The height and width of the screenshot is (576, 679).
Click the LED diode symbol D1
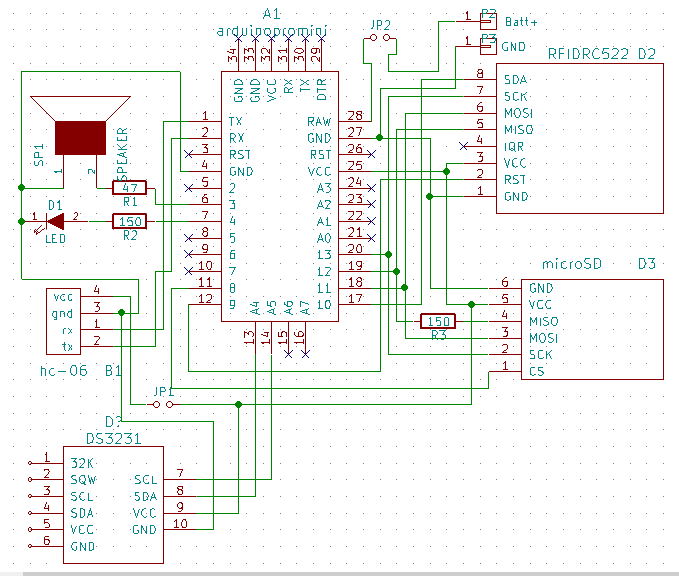point(55,221)
